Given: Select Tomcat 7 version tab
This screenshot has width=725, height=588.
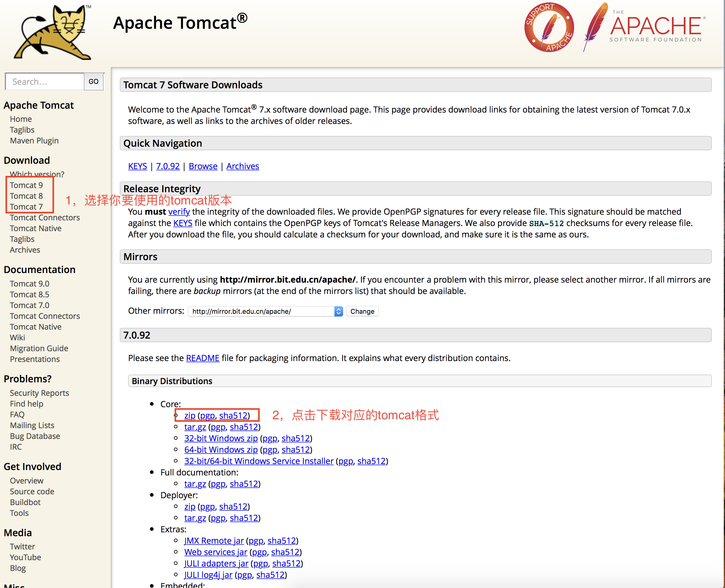Looking at the screenshot, I should click(x=26, y=206).
